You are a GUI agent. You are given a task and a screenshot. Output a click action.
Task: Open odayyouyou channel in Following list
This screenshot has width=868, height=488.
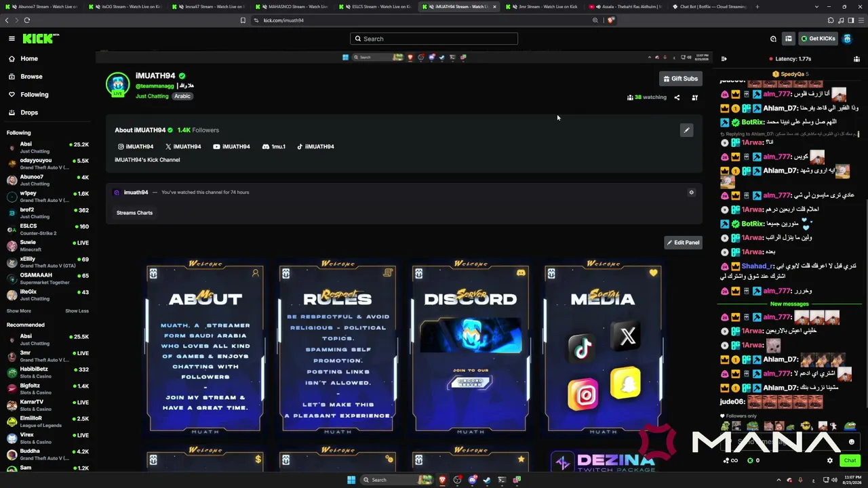(x=47, y=163)
